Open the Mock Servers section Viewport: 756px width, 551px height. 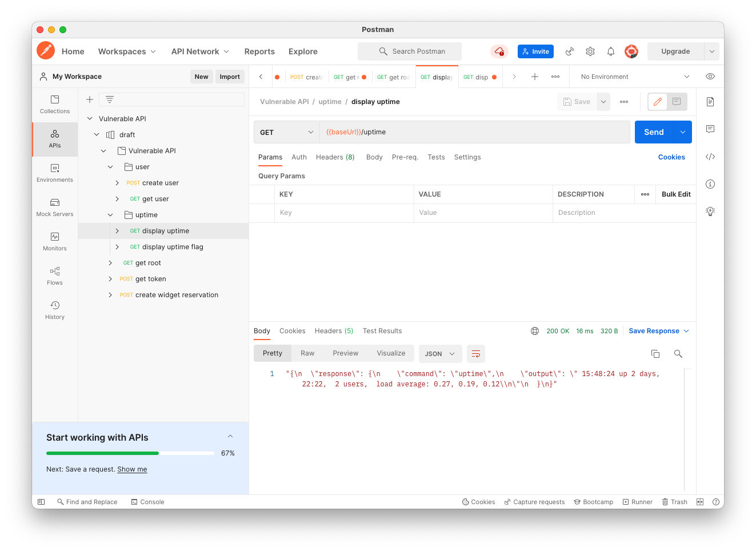tap(55, 207)
